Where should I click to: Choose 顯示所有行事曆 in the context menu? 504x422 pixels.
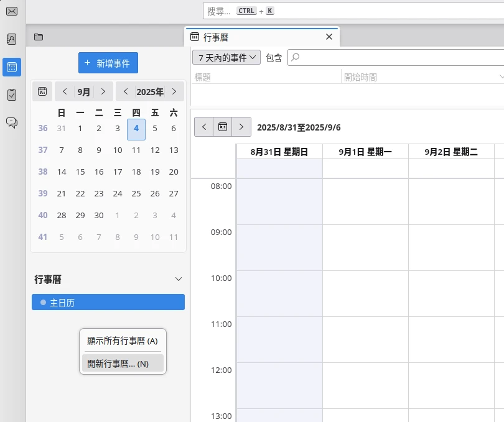click(x=123, y=341)
